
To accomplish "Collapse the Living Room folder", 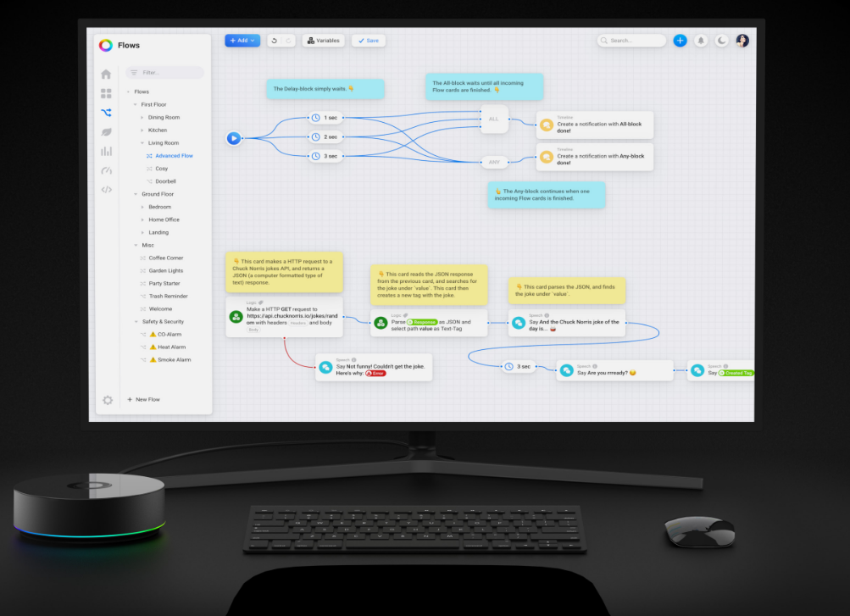I will pos(142,143).
